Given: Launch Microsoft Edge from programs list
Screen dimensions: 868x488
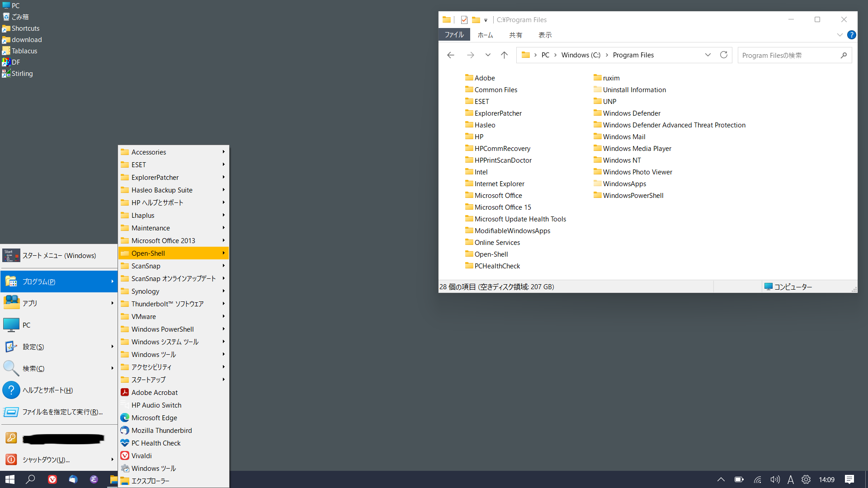Looking at the screenshot, I should coord(154,418).
